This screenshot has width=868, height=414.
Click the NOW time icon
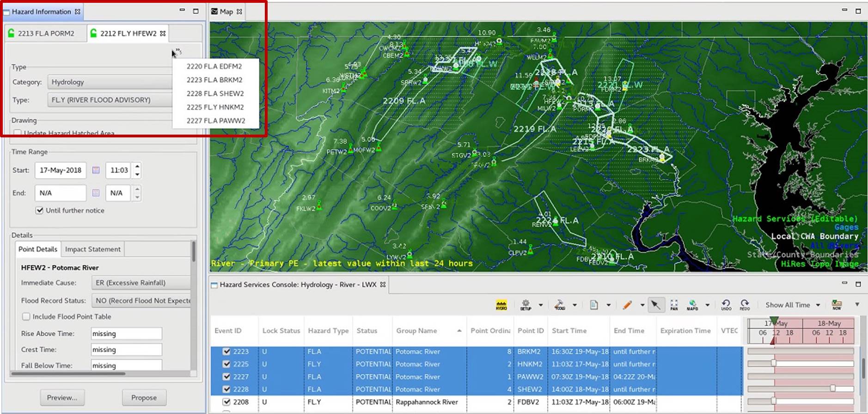(x=837, y=305)
